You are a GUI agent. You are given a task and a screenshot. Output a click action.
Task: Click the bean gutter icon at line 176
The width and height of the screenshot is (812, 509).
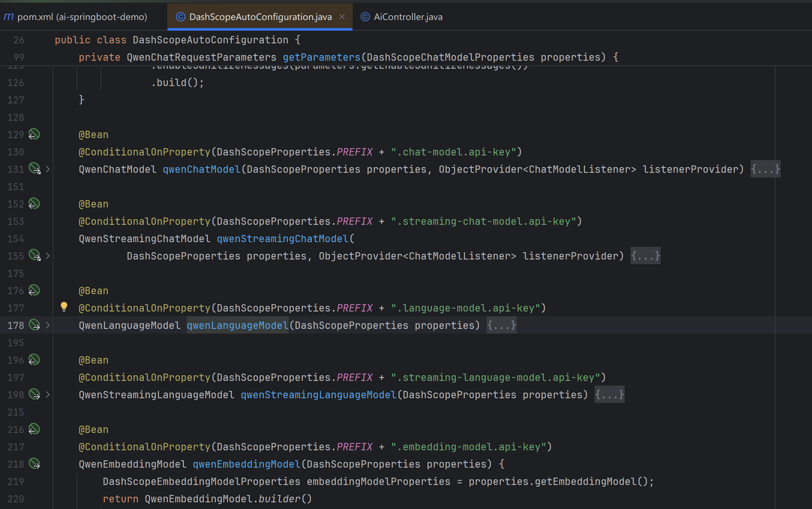point(34,290)
